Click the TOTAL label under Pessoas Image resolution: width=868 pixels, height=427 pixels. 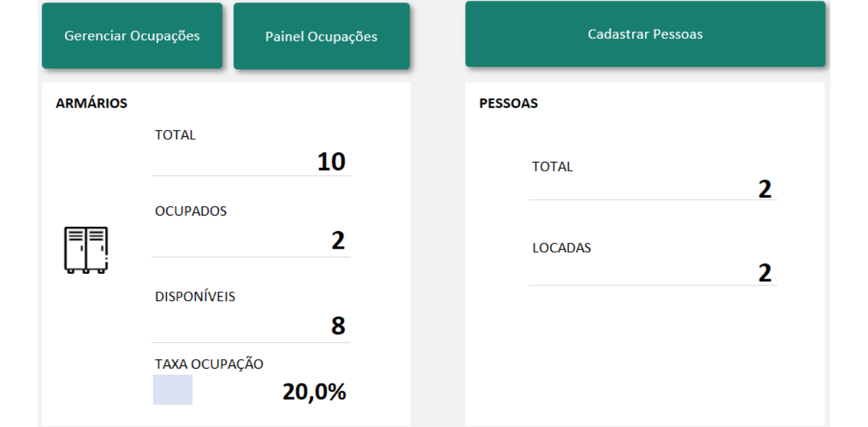click(552, 166)
